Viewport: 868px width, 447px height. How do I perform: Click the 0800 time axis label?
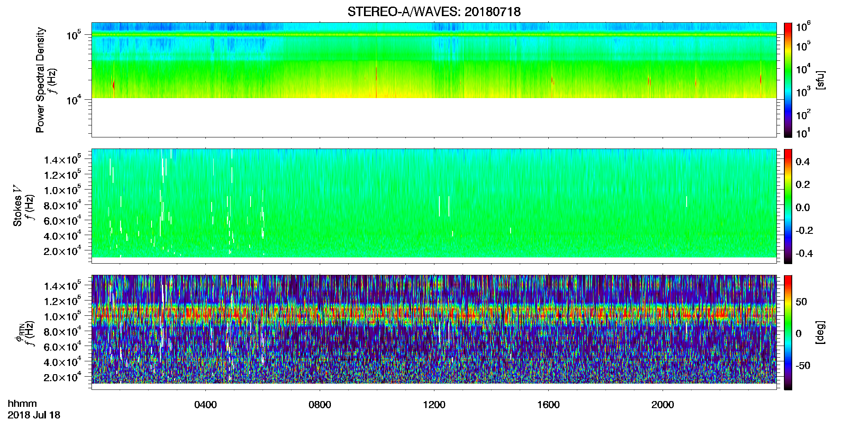pos(320,405)
